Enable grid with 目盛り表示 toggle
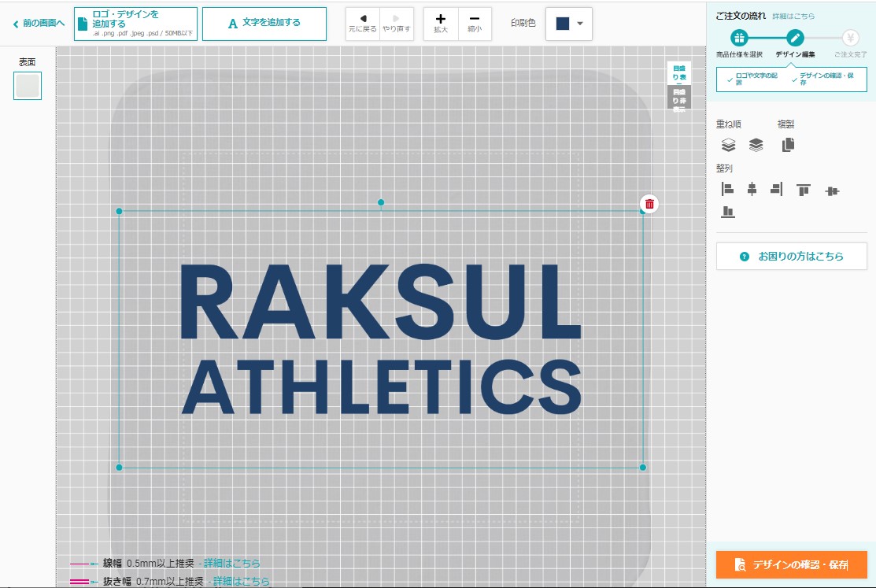876x588 pixels. click(x=678, y=72)
